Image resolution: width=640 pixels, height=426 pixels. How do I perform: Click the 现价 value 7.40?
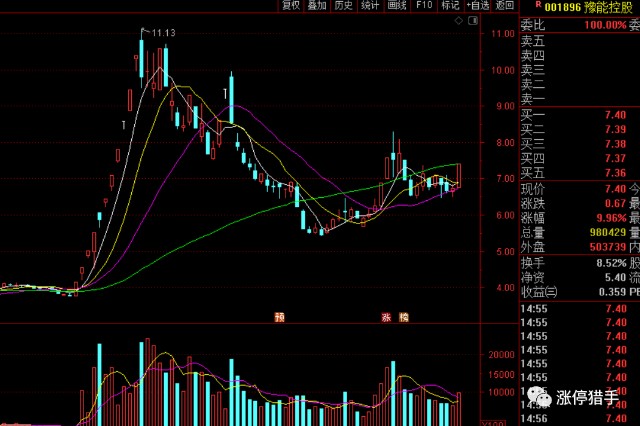click(x=616, y=189)
